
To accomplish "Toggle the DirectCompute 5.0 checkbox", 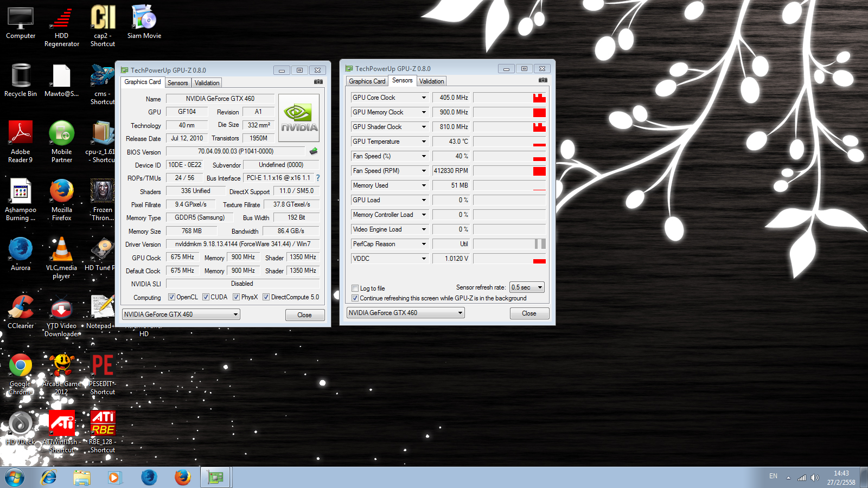I will point(266,297).
